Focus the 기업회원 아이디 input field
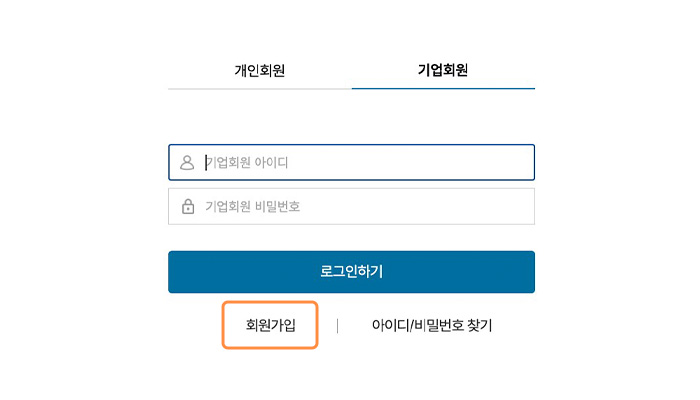Image resolution: width=700 pixels, height=400 pixels. (351, 162)
